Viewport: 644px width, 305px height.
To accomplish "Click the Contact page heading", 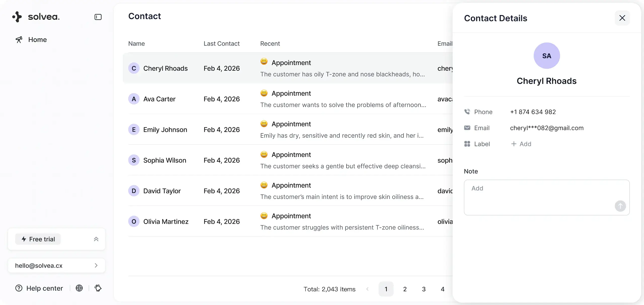I will 145,16.
